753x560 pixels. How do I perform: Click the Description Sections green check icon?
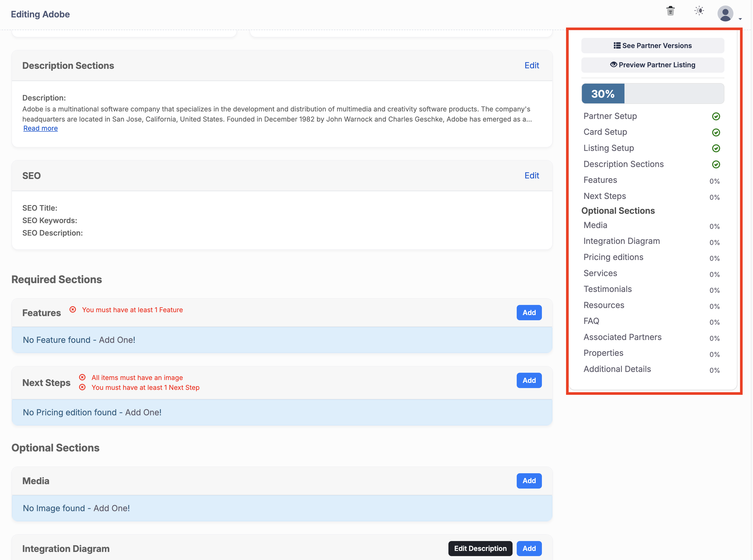pos(716,164)
